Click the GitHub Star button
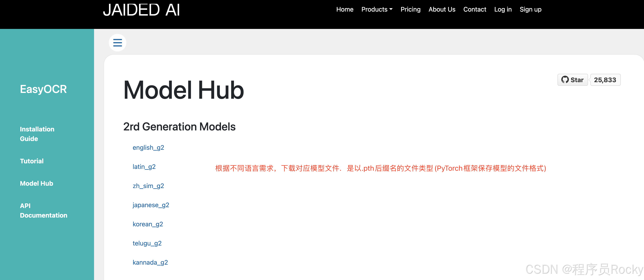The width and height of the screenshot is (644, 280). pyautogui.click(x=572, y=80)
